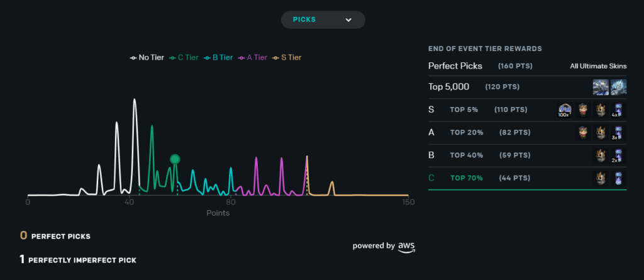This screenshot has width=644, height=280.
Task: Click the 4x capsule icon in S row
Action: (x=619, y=110)
